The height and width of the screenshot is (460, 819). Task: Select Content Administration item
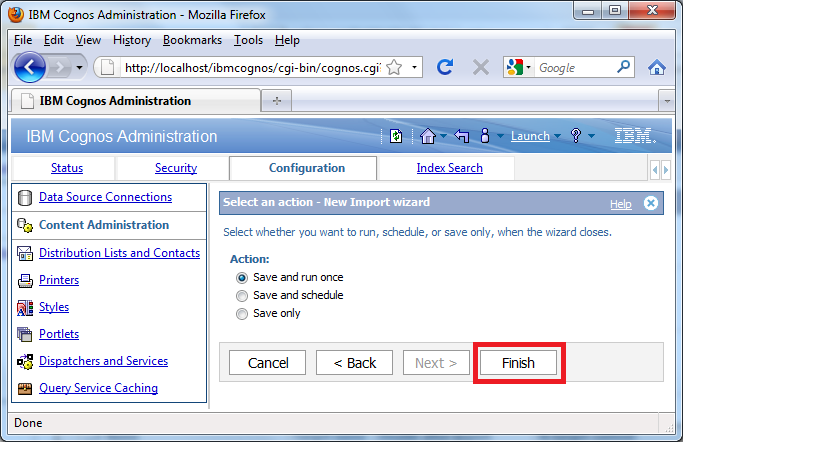[x=104, y=225]
